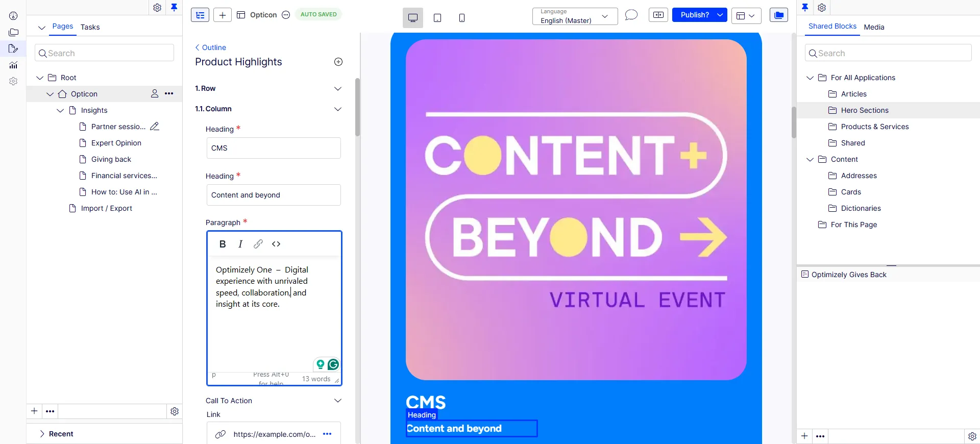Go back to Outline link
Image resolution: width=980 pixels, height=444 pixels.
click(211, 47)
